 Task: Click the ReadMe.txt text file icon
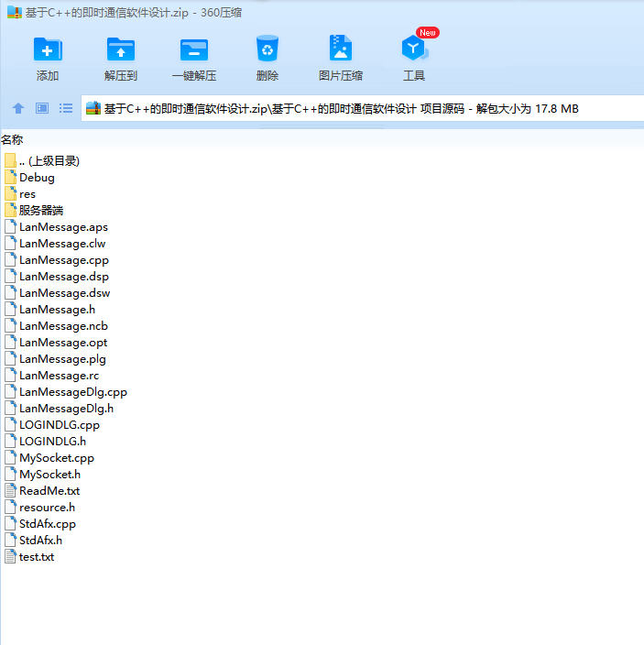[x=11, y=490]
